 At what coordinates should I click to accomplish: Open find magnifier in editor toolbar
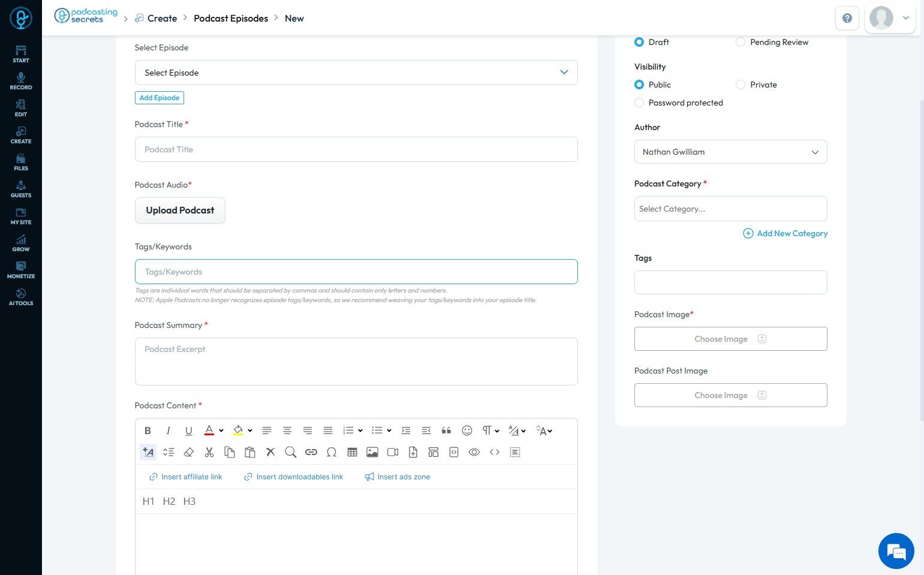coord(291,452)
